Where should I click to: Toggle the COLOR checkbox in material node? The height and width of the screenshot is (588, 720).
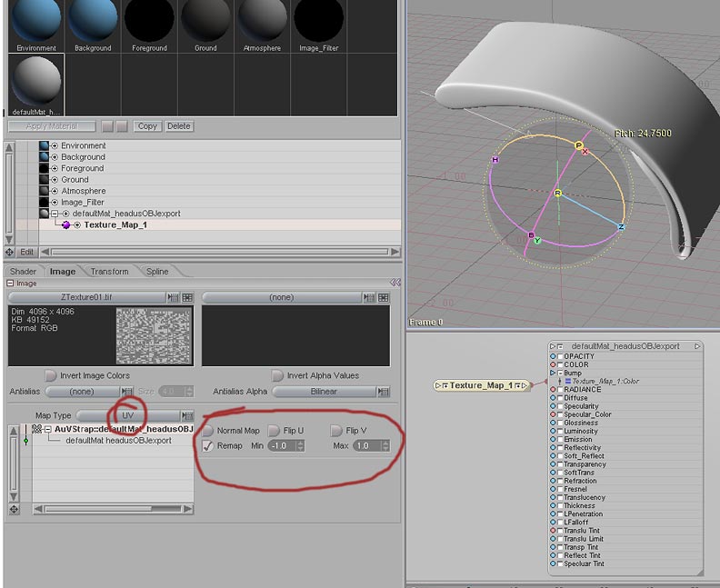pyautogui.click(x=560, y=365)
